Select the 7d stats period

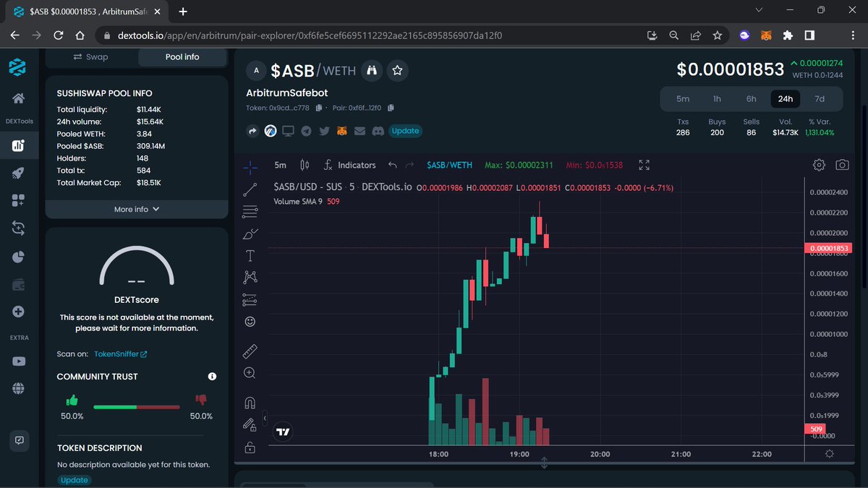pyautogui.click(x=820, y=99)
